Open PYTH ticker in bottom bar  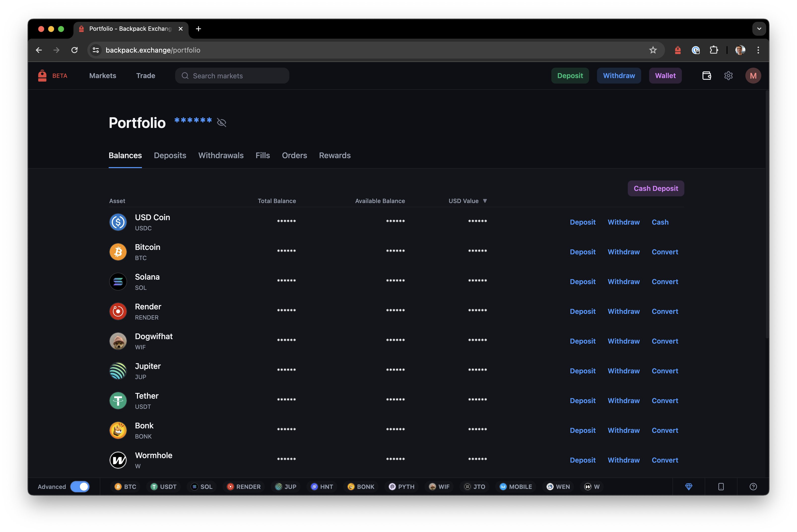[x=402, y=487]
